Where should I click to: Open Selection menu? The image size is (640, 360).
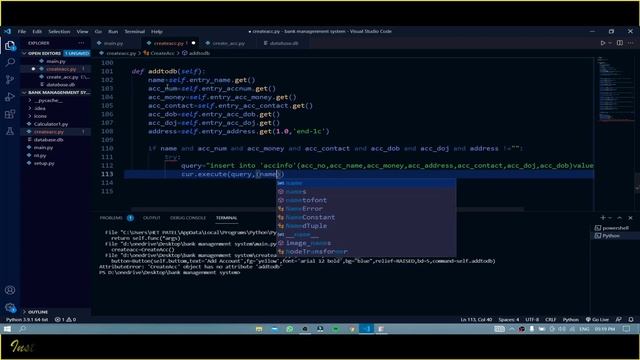[x=59, y=31]
